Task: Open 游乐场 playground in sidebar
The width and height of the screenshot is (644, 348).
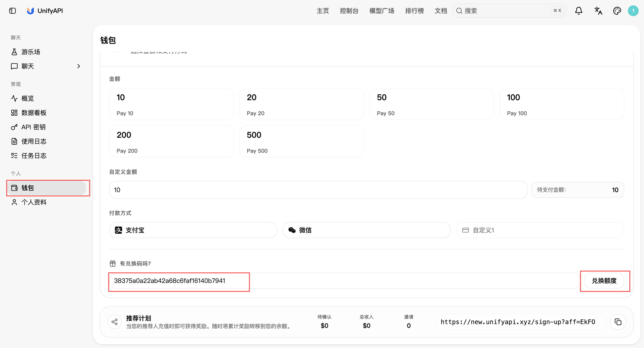Action: coord(47,52)
